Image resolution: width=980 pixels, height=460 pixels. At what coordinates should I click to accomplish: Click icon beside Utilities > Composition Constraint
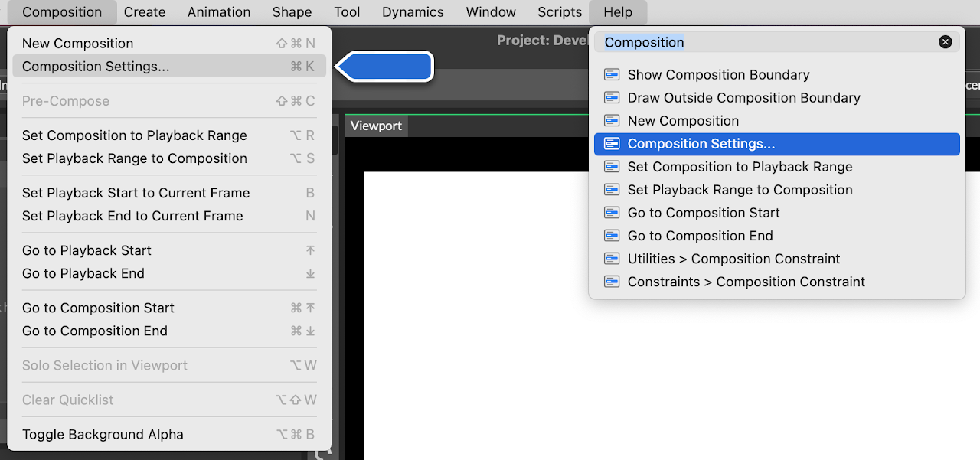coord(611,259)
